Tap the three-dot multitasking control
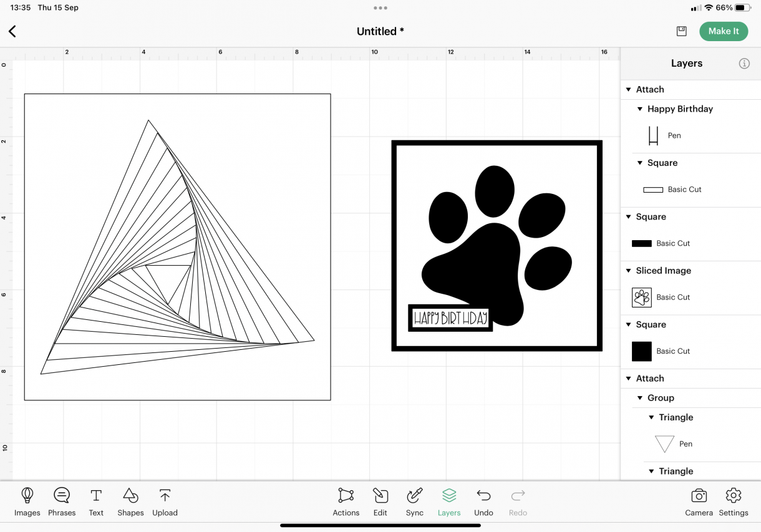The width and height of the screenshot is (761, 532). [x=380, y=8]
